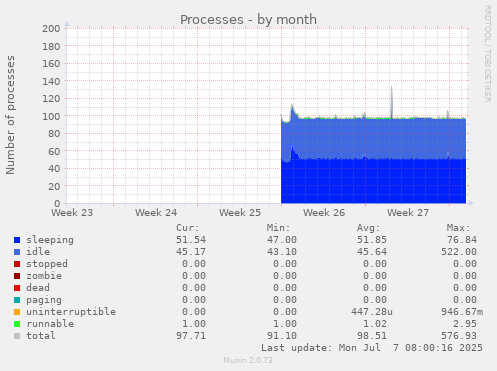
Task: Click the dead legend color swatch
Action: (x=17, y=288)
